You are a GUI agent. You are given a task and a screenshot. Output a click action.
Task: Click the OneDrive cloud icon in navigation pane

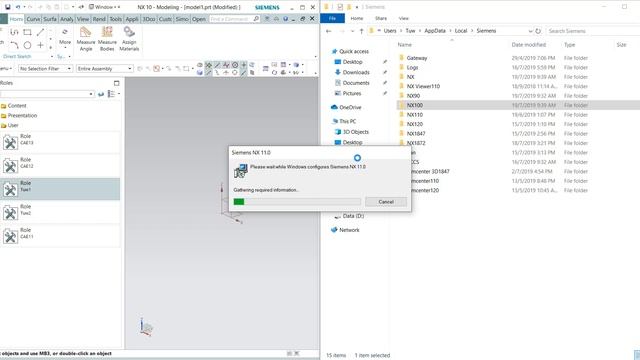(334, 107)
